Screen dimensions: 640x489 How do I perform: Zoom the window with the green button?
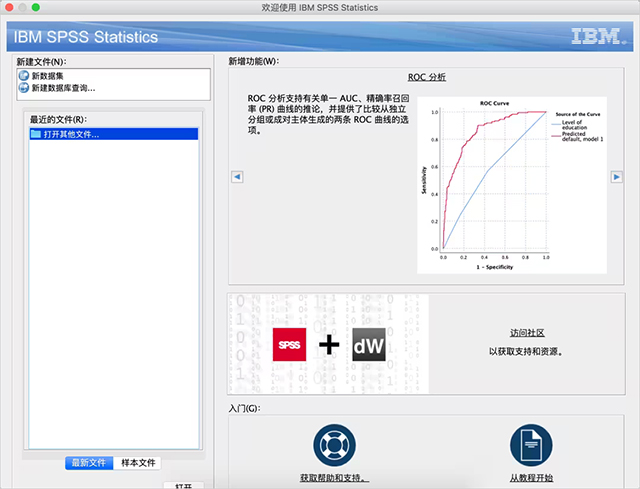pyautogui.click(x=36, y=7)
